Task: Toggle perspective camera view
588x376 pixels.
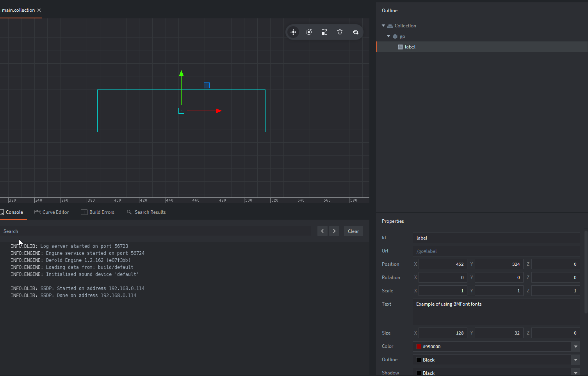Action: coord(340,32)
